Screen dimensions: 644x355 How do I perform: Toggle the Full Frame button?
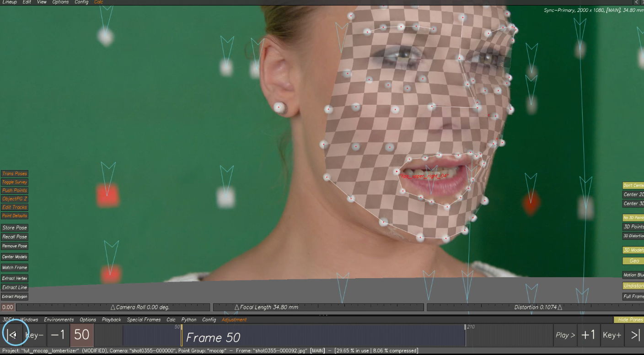point(633,297)
